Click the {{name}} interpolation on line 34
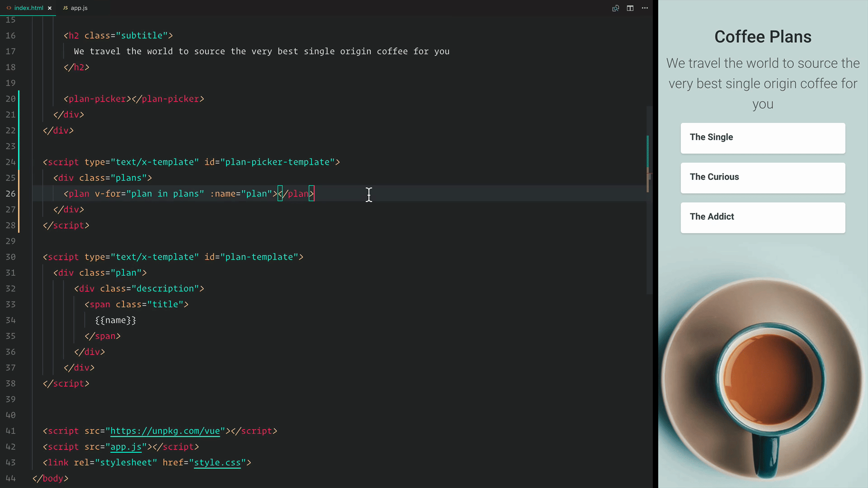This screenshot has height=488, width=868. tap(116, 320)
